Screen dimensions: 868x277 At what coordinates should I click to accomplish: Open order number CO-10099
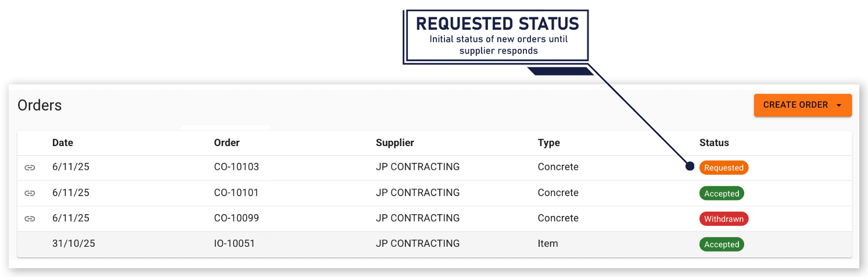pos(236,218)
